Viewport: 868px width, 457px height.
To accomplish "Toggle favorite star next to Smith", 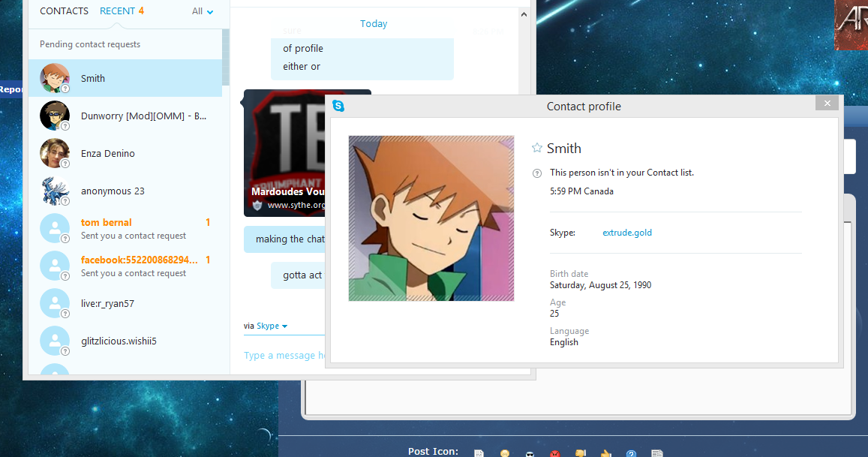I will 536,148.
